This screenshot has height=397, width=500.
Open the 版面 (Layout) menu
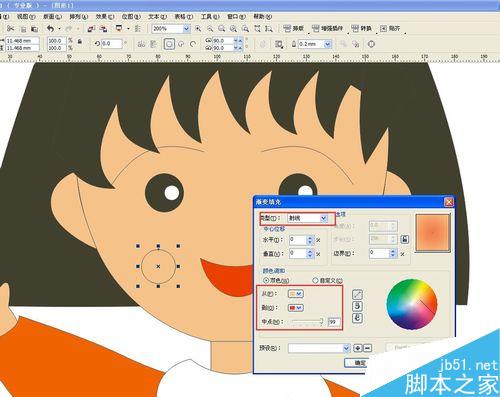point(52,16)
